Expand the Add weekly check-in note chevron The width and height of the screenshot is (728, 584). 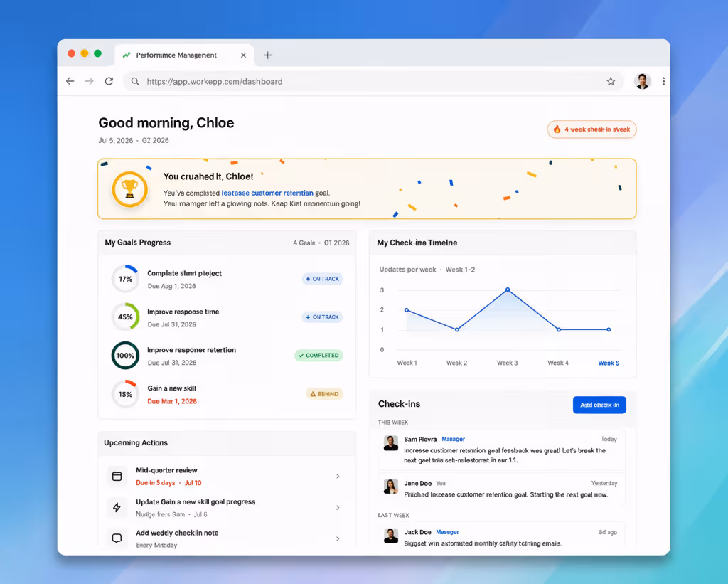click(338, 538)
